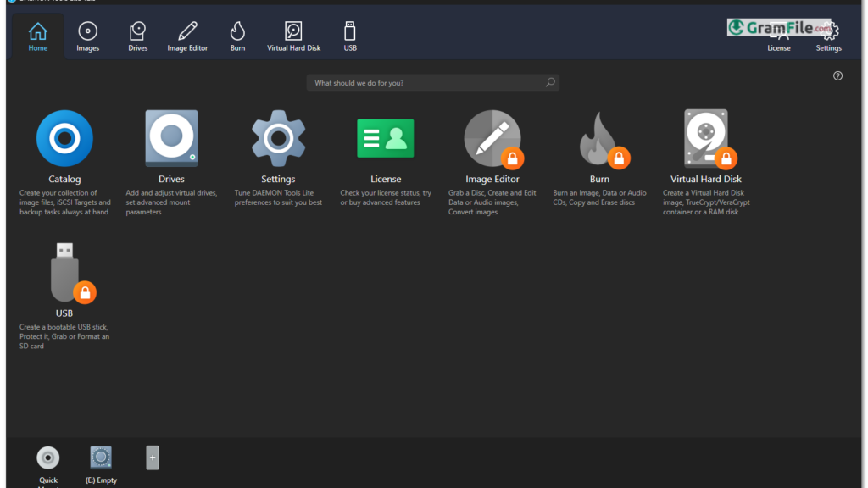868x488 pixels.
Task: Open the Catalog tile icon
Action: (64, 138)
